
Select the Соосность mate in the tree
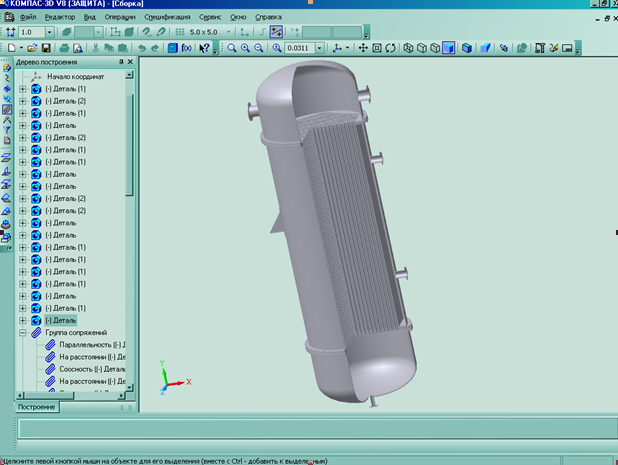92,369
